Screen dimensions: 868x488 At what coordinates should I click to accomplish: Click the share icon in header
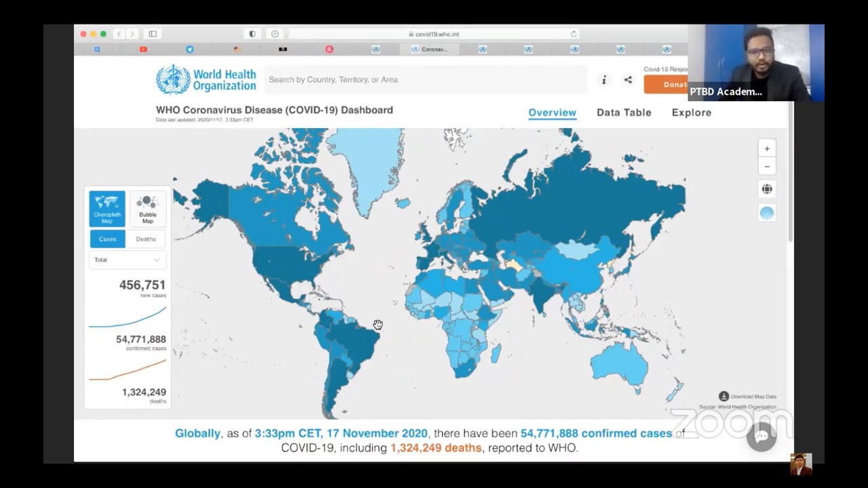[628, 80]
